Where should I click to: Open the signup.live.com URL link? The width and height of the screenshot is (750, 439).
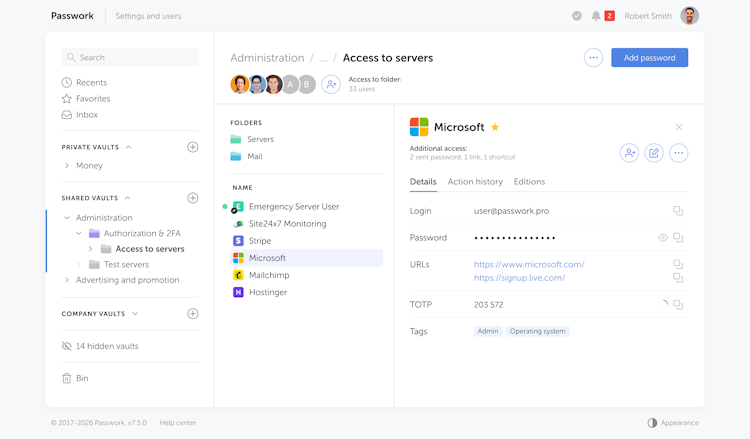(x=519, y=278)
